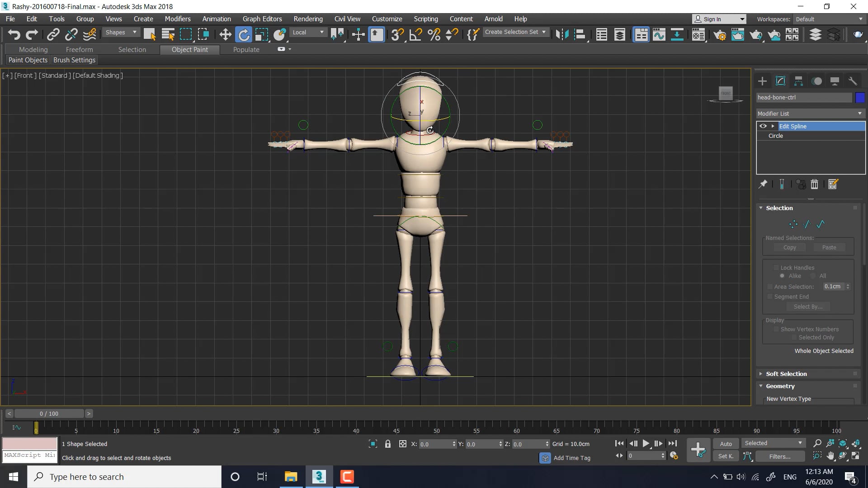Viewport: 868px width, 488px height.
Task: Open the Shapes selection filter dropdown
Action: tap(121, 33)
